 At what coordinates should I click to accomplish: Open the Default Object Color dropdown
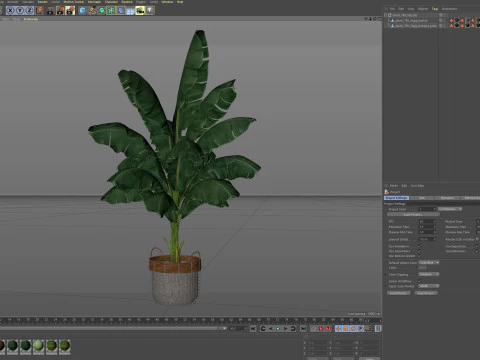[429, 263]
